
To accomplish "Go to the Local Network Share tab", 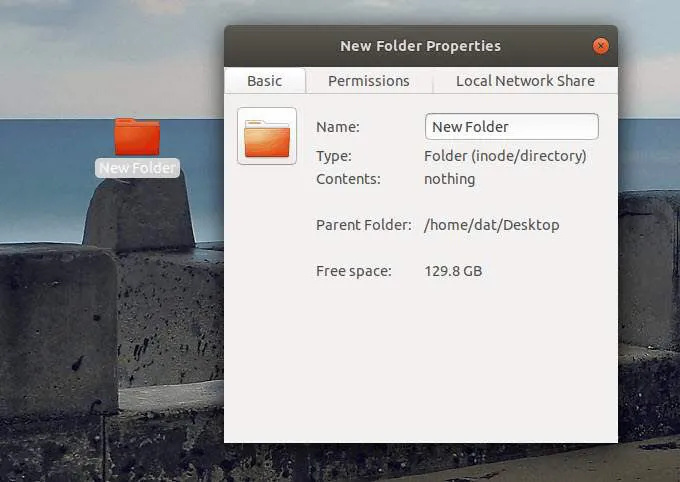I will click(x=525, y=81).
